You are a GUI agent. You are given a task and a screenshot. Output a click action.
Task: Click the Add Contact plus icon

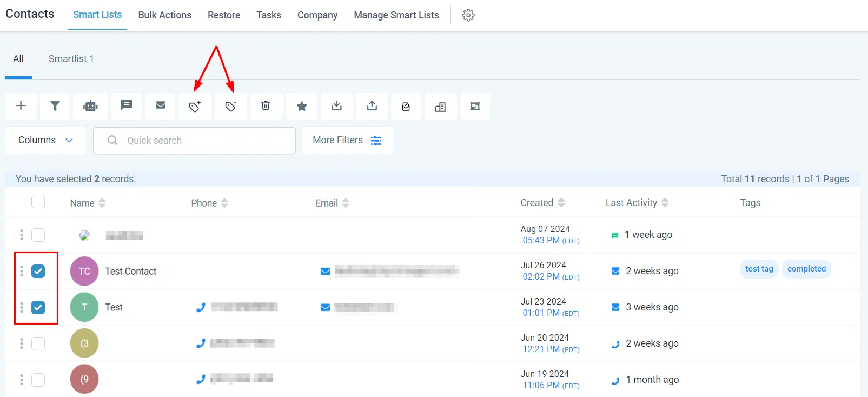click(21, 106)
